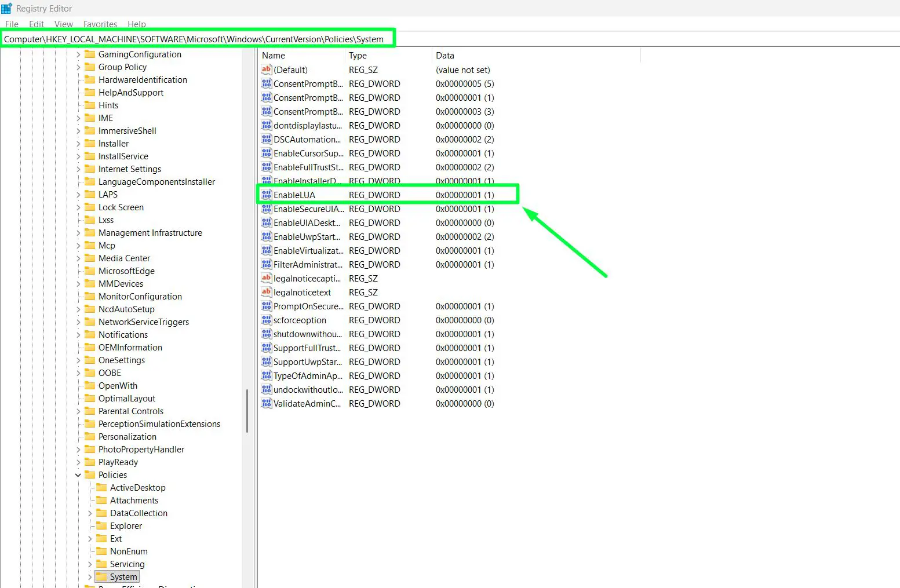Click the folder icon next to Explorer
Viewport: 900px width, 588px height.
[102, 525]
